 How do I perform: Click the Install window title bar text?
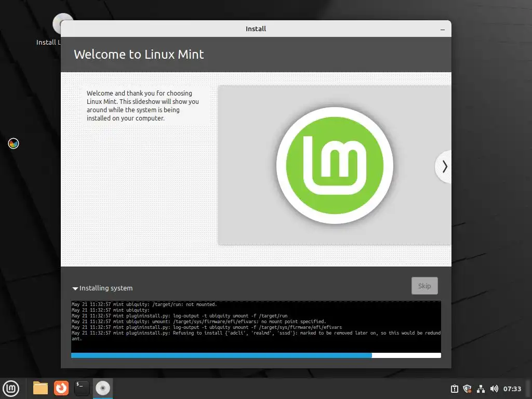click(256, 29)
